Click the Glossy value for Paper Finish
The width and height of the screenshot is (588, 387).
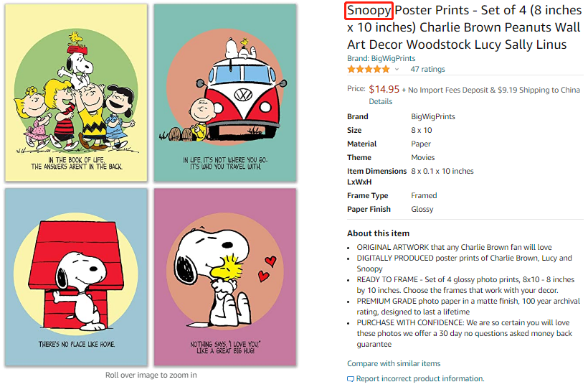coord(422,209)
